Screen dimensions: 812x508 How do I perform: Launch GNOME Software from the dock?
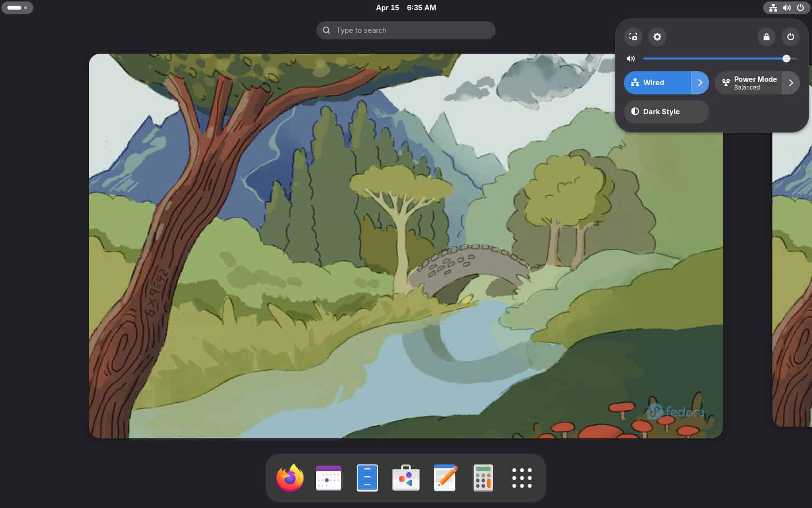406,478
